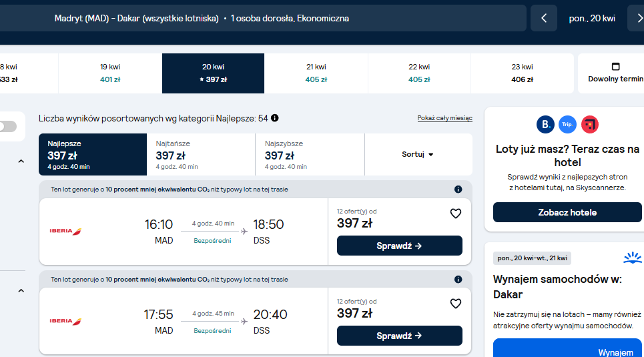644x357 pixels.
Task: Click the blue car rental sunburst logo
Action: click(x=633, y=258)
